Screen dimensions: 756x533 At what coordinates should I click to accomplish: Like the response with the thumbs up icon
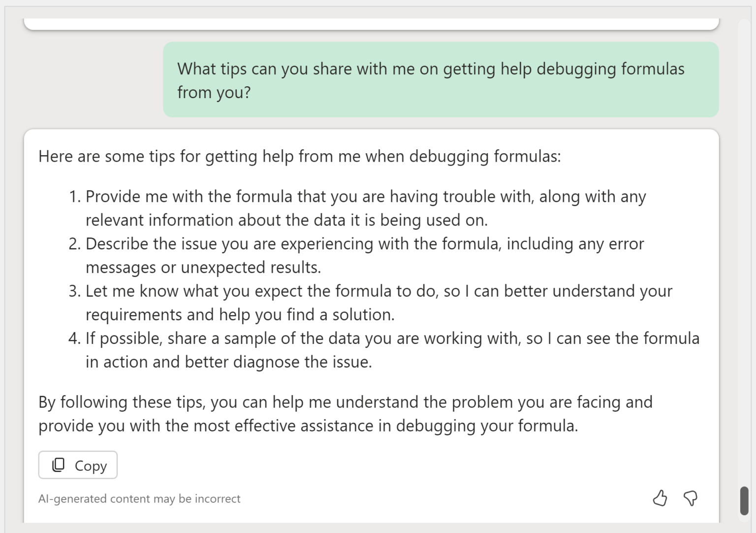660,498
